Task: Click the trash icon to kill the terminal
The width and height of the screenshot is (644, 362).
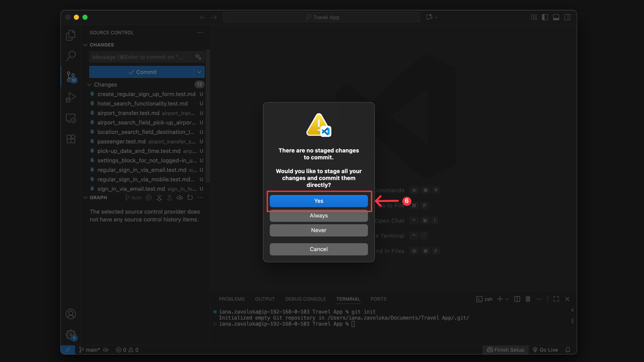Action: click(x=528, y=299)
